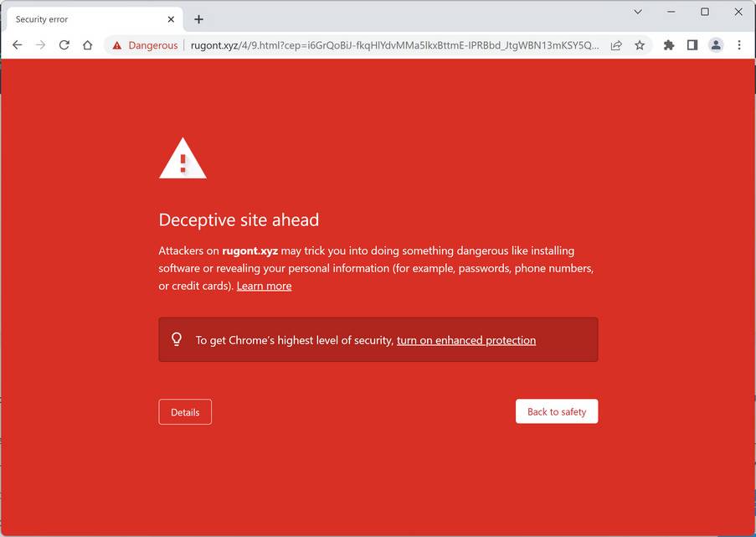
Task: Expand the Details section
Action: coord(185,412)
